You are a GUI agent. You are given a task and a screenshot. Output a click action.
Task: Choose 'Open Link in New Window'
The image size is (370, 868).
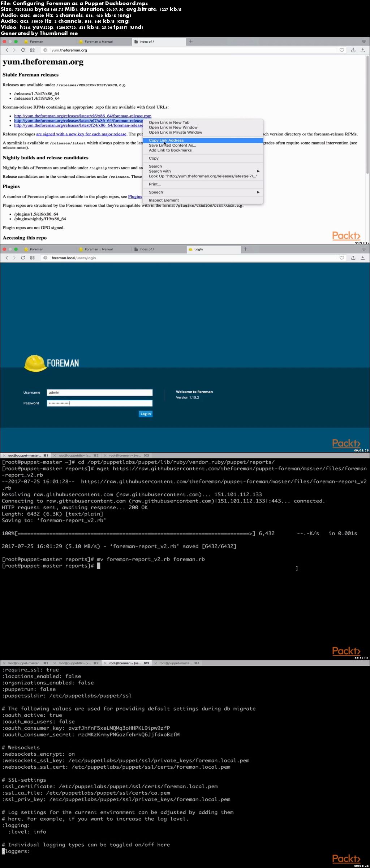tap(203, 128)
